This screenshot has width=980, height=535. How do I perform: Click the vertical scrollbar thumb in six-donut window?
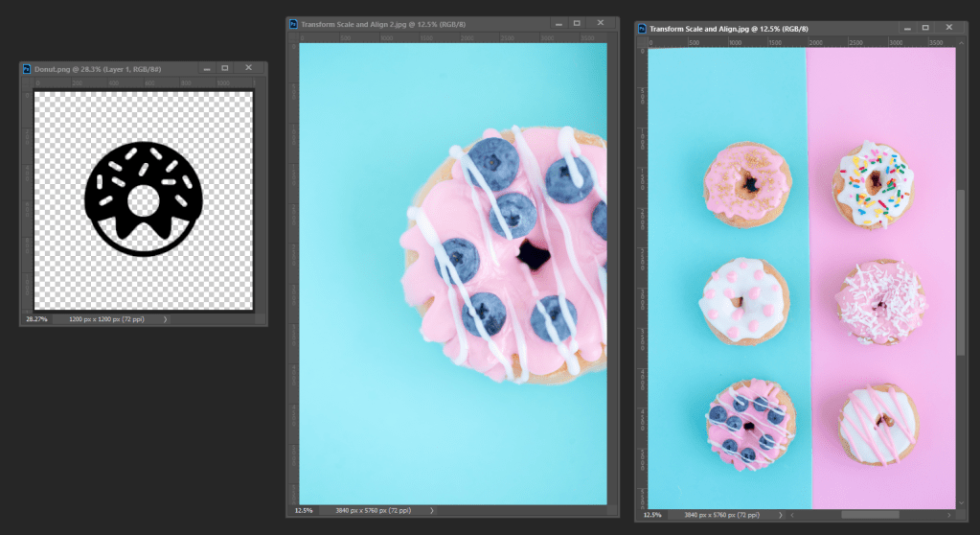pos(961,272)
